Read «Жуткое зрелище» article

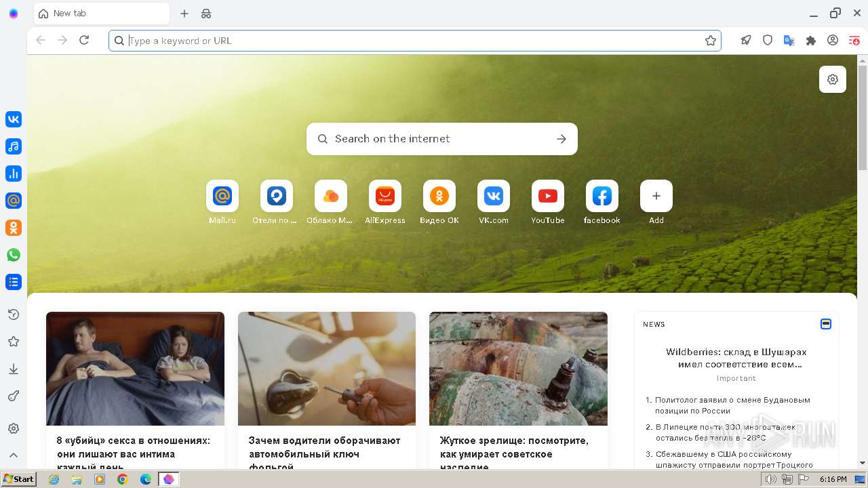point(514,453)
